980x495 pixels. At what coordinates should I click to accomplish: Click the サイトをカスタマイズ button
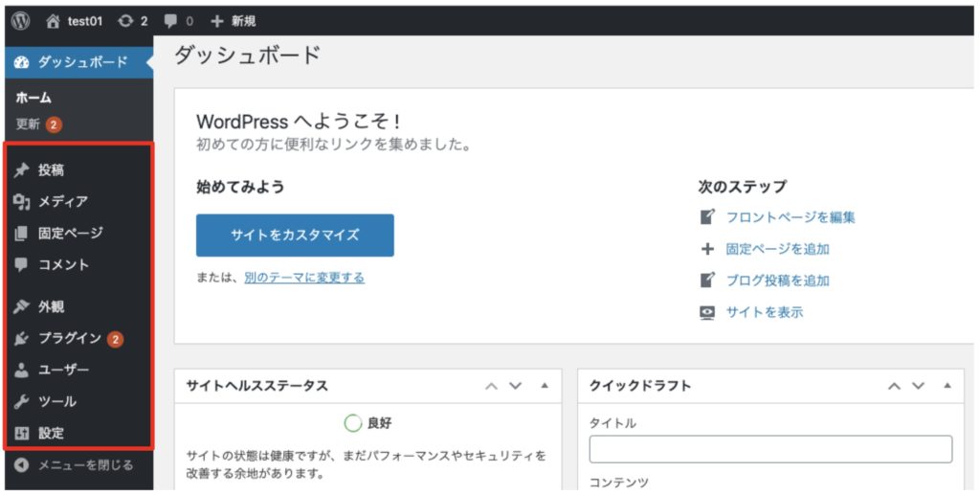coord(295,235)
